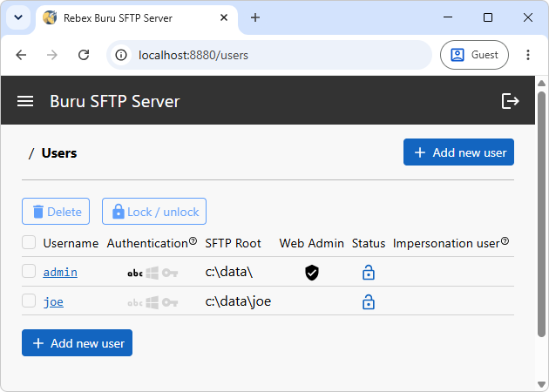
Task: Click the scrollbar up arrow
Action: [542, 84]
